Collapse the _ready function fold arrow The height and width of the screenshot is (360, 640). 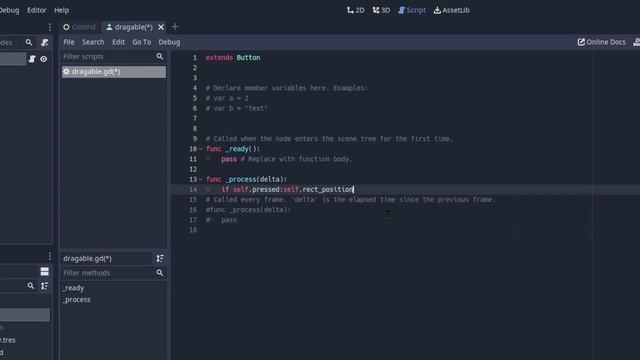(x=200, y=149)
